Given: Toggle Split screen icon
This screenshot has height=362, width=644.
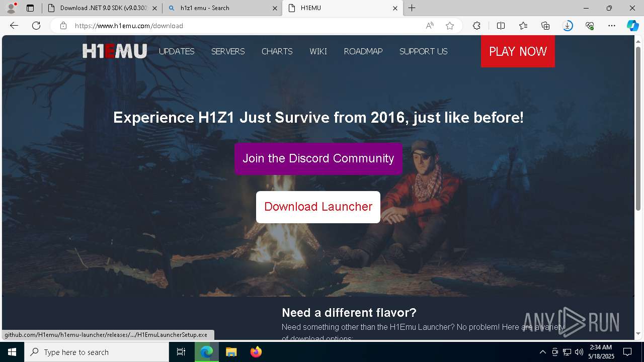Looking at the screenshot, I should coord(501,26).
